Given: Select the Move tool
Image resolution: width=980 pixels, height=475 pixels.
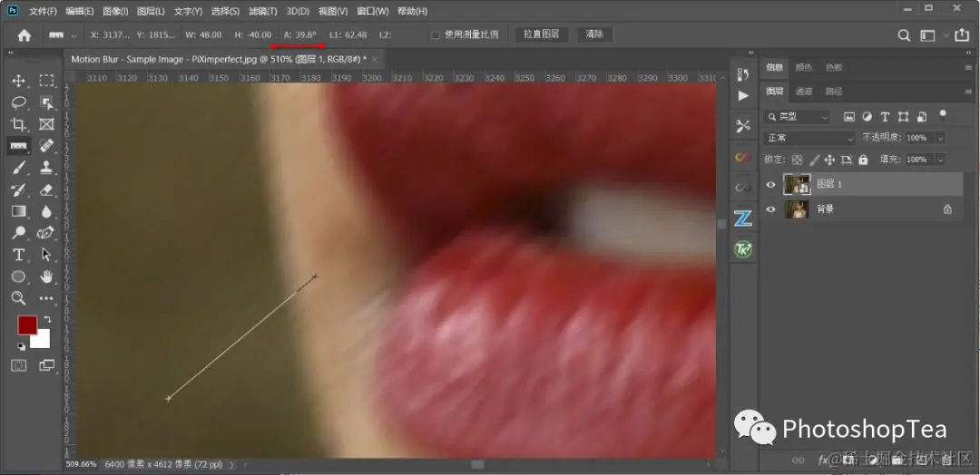Looking at the screenshot, I should click(19, 81).
